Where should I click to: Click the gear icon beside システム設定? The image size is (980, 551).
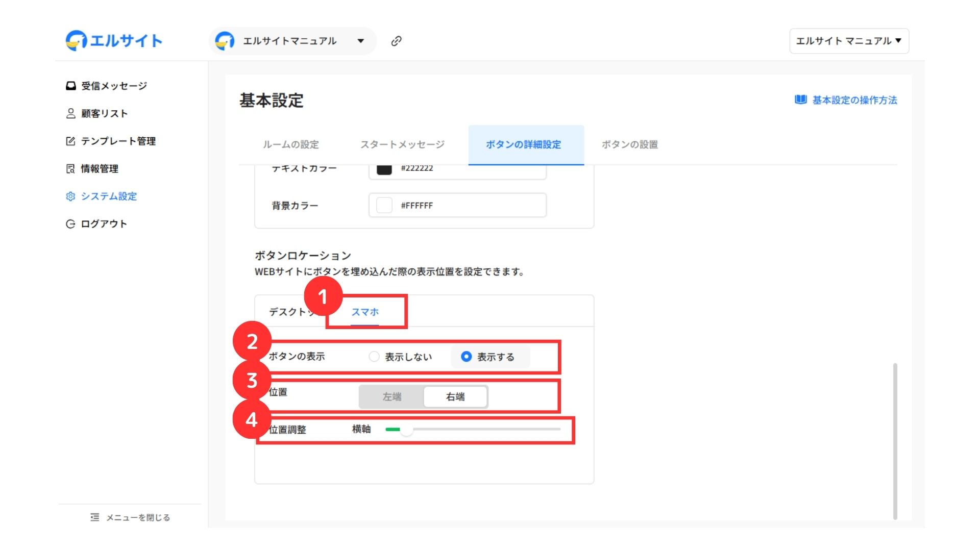(70, 196)
